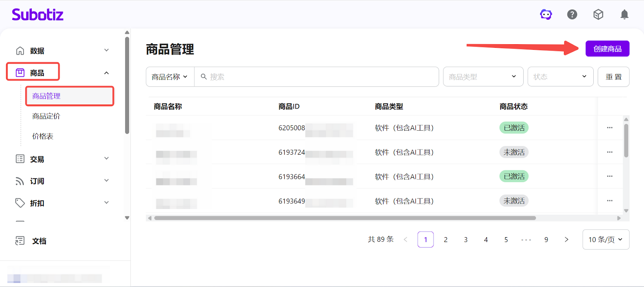Screen dimensions: 644x287
Task: Click the 创建商品 button
Action: click(607, 49)
